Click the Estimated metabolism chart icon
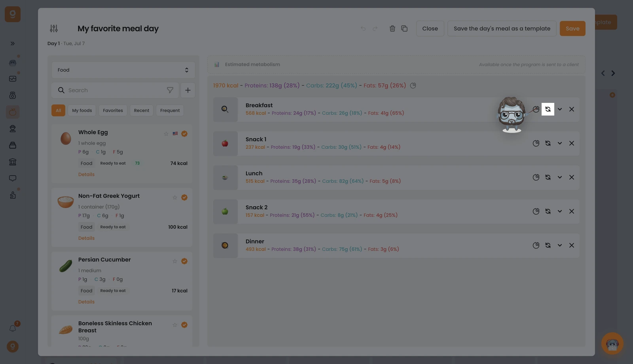 pyautogui.click(x=217, y=64)
